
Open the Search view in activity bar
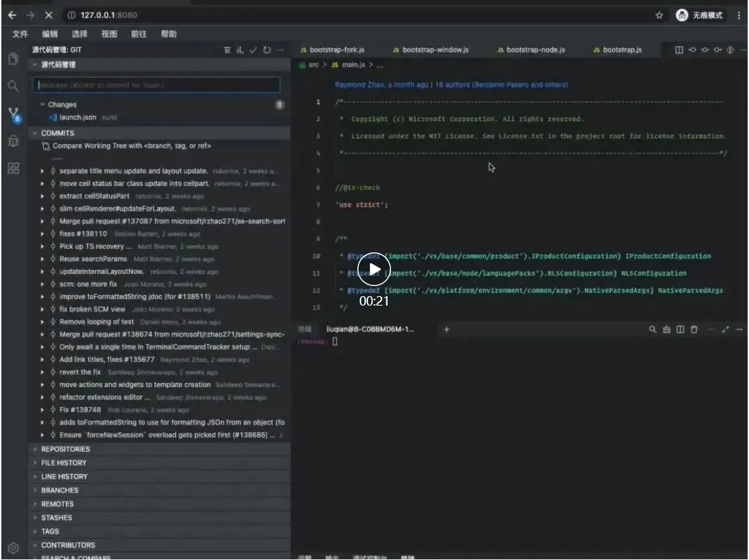click(x=12, y=86)
